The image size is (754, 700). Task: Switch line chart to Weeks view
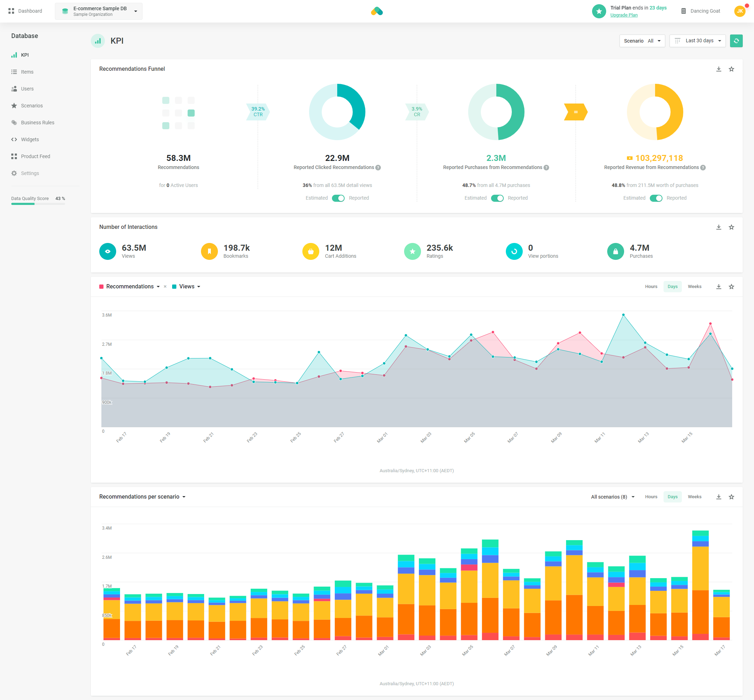pos(694,287)
